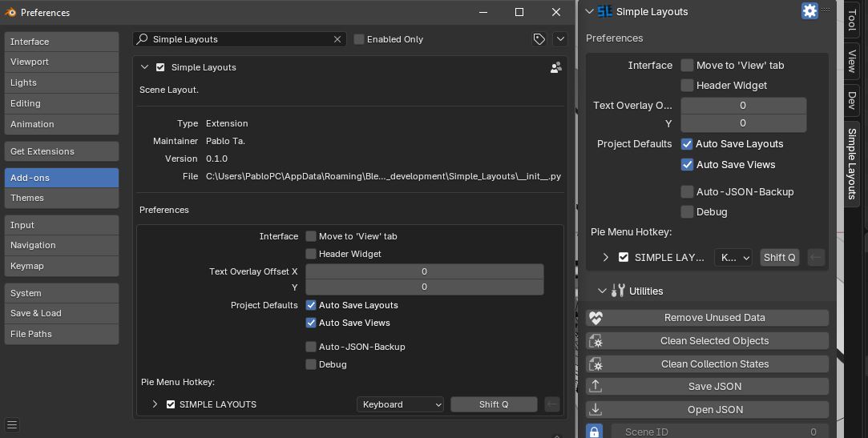Click the heart icon beside Remove Unused Data

(x=595, y=318)
